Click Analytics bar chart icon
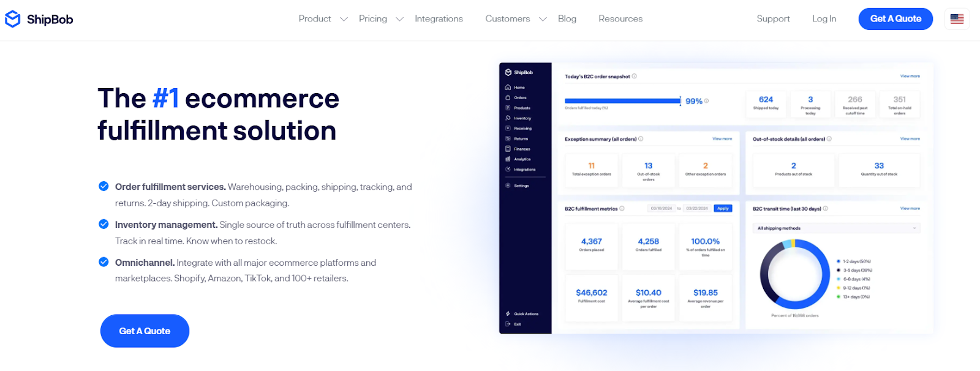The width and height of the screenshot is (980, 371). [508, 159]
